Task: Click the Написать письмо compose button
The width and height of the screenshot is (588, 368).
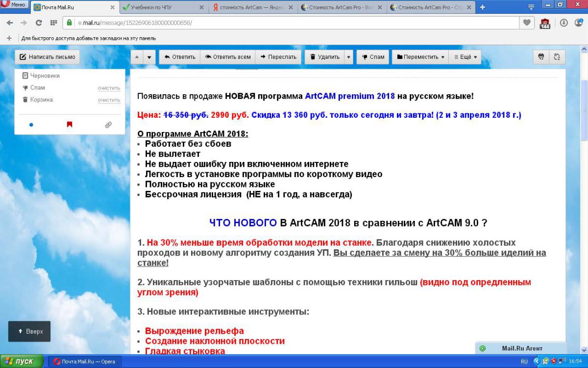Action: point(47,57)
